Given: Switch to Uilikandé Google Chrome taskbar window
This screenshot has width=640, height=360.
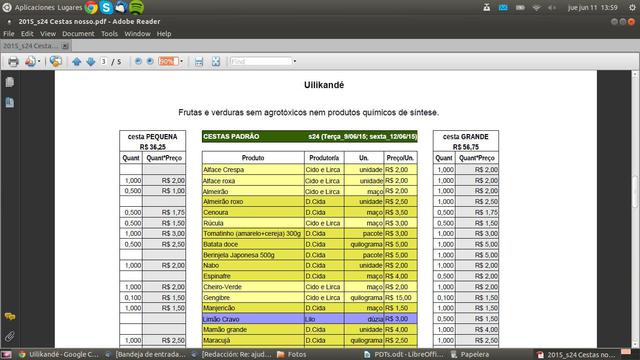Looking at the screenshot, I should [x=58, y=355].
